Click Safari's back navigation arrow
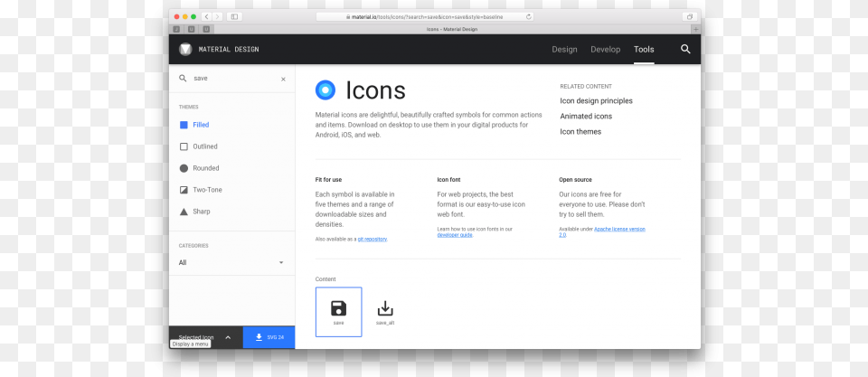Viewport: 868px width, 377px height. point(206,16)
